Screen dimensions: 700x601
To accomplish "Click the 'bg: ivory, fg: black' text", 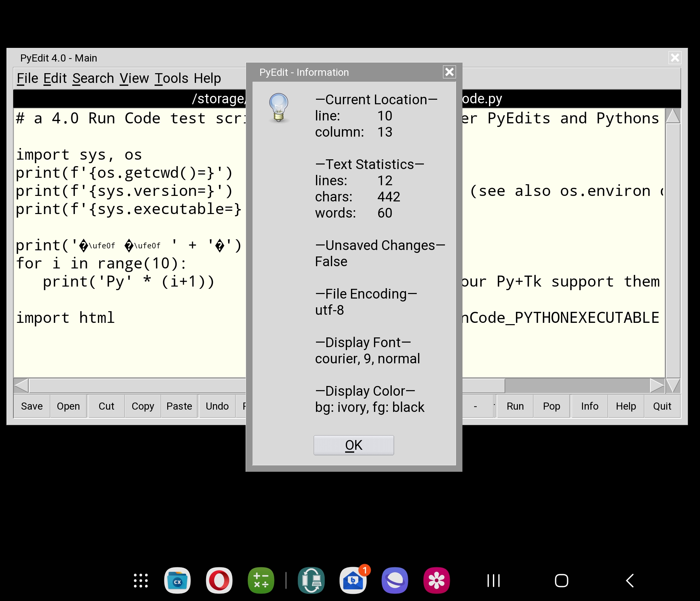I will (369, 407).
